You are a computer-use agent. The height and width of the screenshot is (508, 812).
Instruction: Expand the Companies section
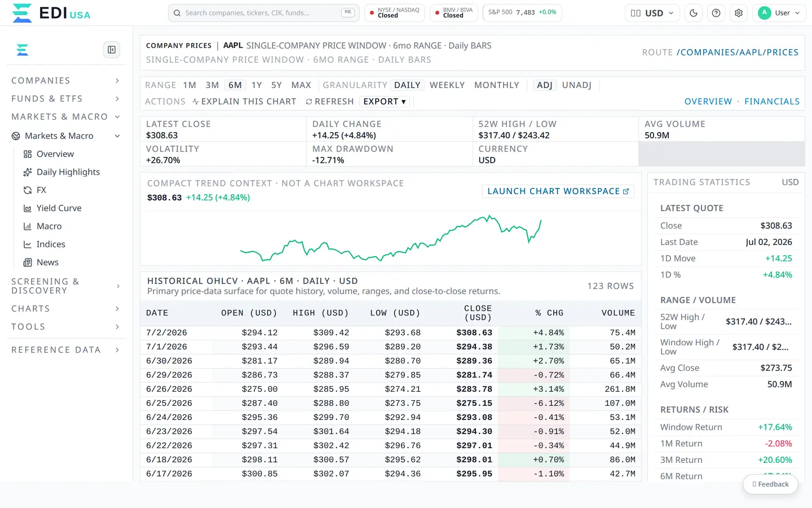point(65,81)
